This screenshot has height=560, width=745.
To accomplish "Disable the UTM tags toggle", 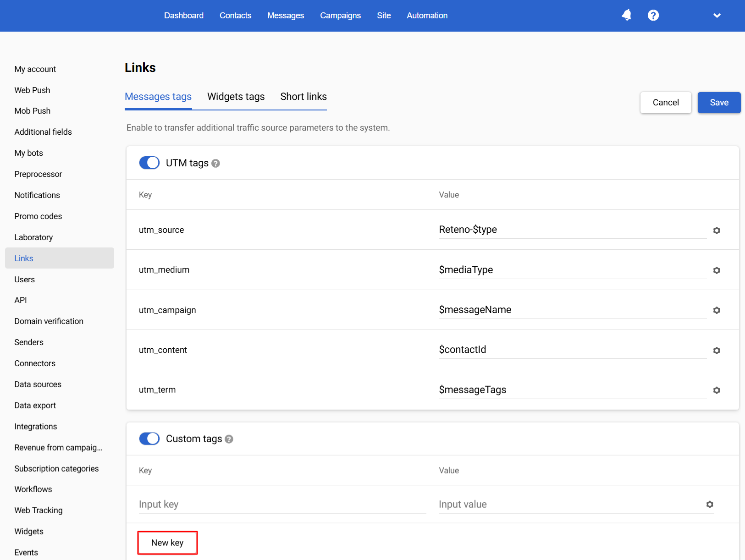I will tap(149, 163).
